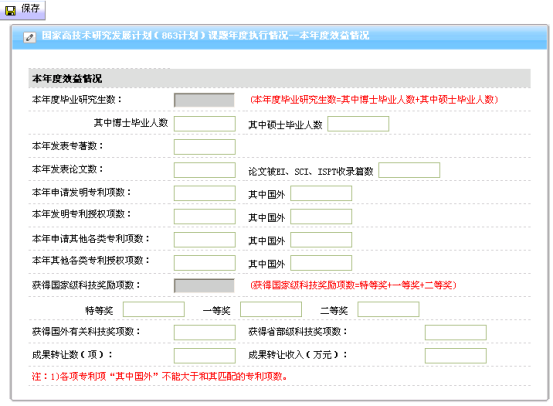Click the 本年其他各类专利授权项数 input field
Image resolution: width=553 pixels, height=406 pixels.
pos(205,263)
